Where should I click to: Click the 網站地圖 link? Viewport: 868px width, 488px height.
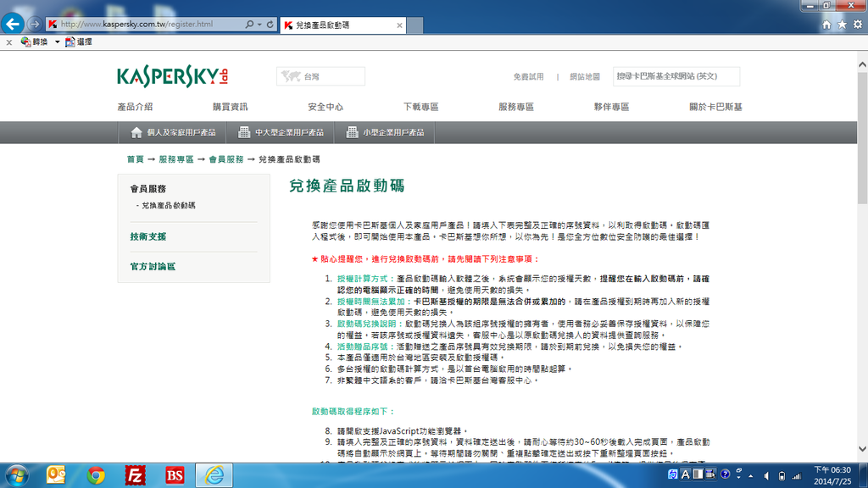pyautogui.click(x=585, y=77)
